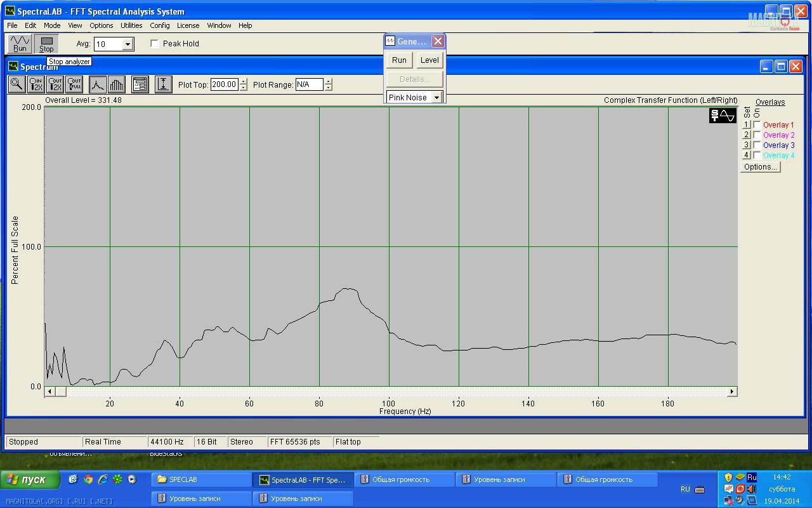
Task: Open overlay Options button
Action: pyautogui.click(x=760, y=167)
